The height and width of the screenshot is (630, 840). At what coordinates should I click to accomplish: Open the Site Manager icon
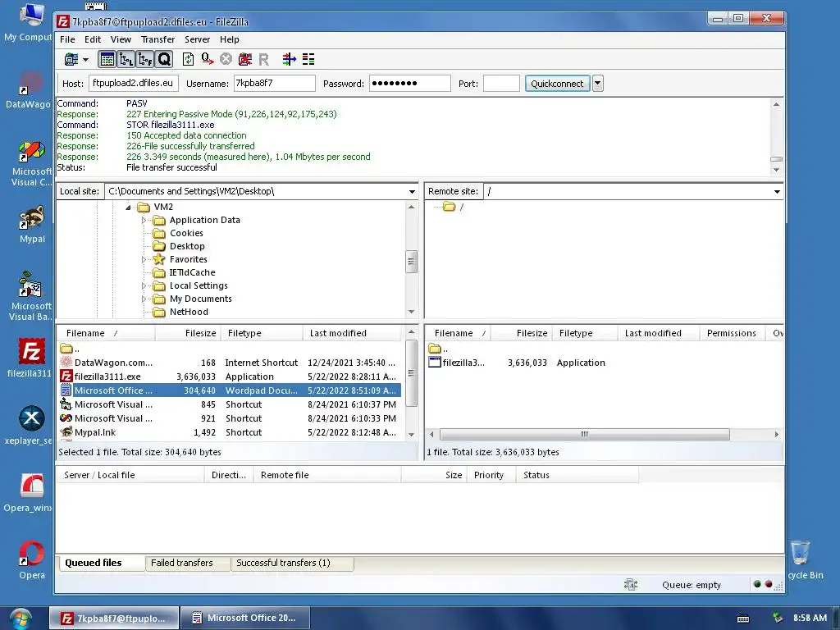(x=71, y=59)
